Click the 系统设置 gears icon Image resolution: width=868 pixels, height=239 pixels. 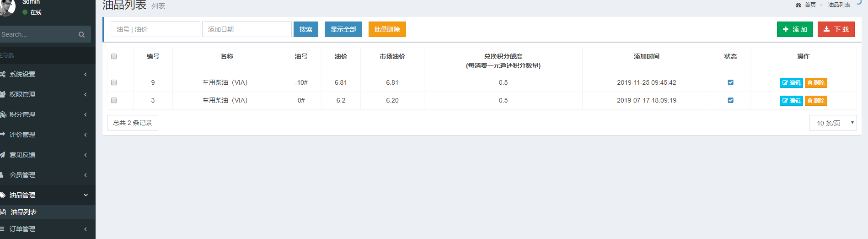click(x=3, y=74)
